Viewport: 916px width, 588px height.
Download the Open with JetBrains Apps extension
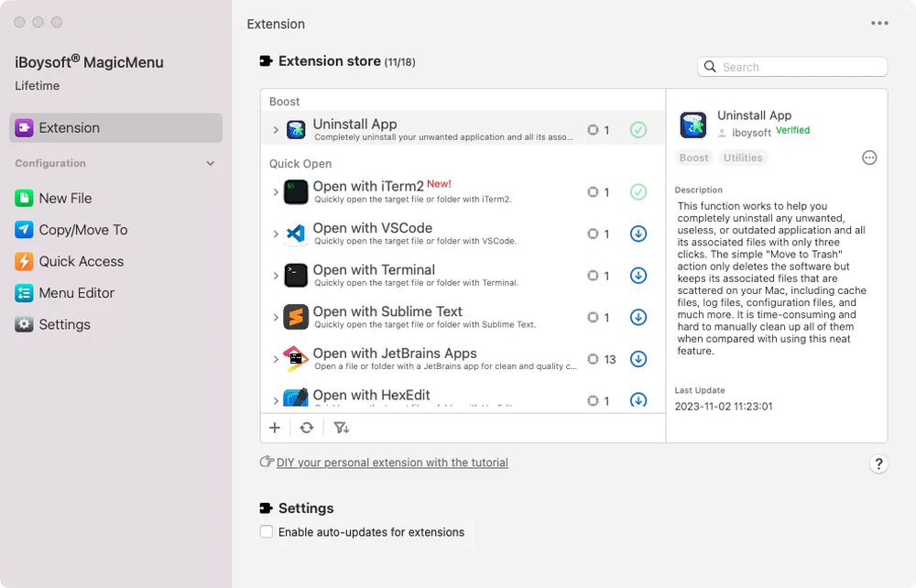coord(638,359)
